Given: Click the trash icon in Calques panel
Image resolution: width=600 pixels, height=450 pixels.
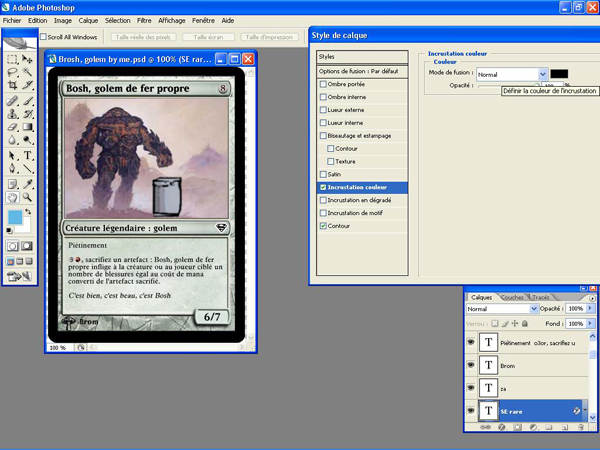Looking at the screenshot, I should click(581, 427).
